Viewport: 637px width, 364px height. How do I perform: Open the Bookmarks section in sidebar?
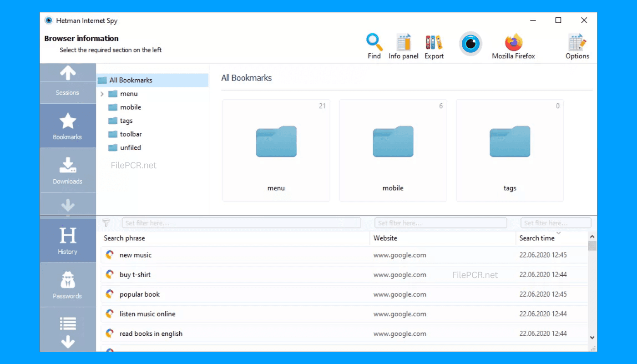67,126
